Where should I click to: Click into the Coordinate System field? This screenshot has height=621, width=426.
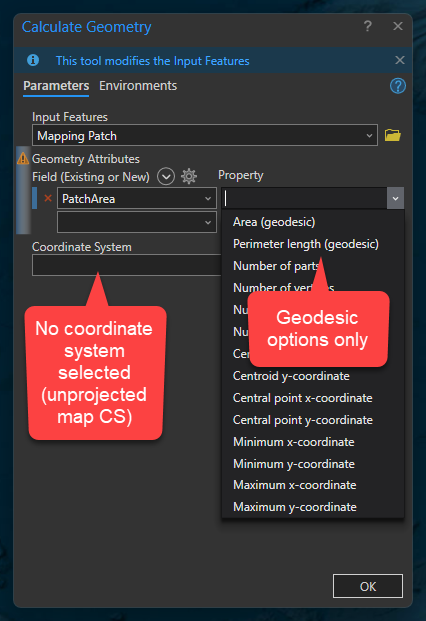127,265
